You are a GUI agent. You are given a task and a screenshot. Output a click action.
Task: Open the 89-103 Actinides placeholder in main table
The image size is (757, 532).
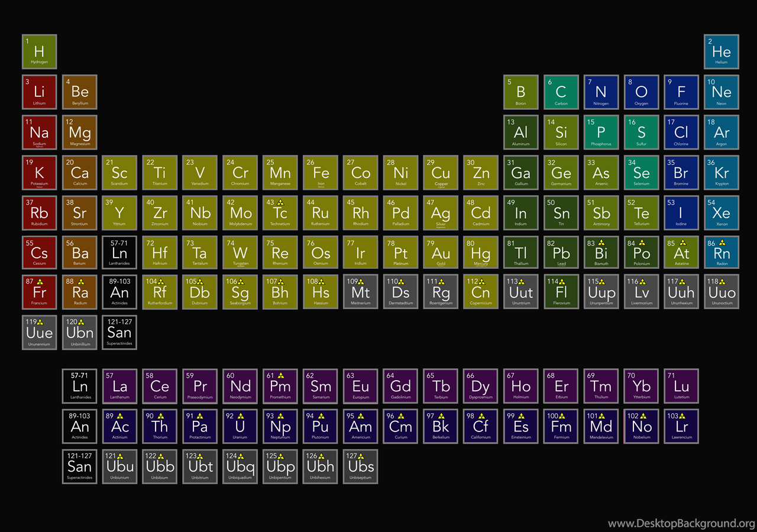119,293
